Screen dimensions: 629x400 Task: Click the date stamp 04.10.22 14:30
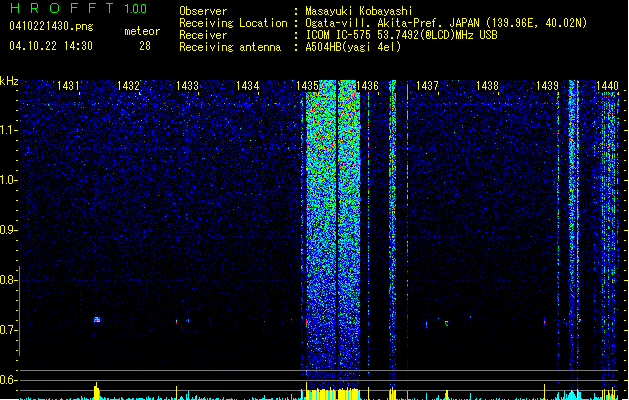[x=51, y=46]
